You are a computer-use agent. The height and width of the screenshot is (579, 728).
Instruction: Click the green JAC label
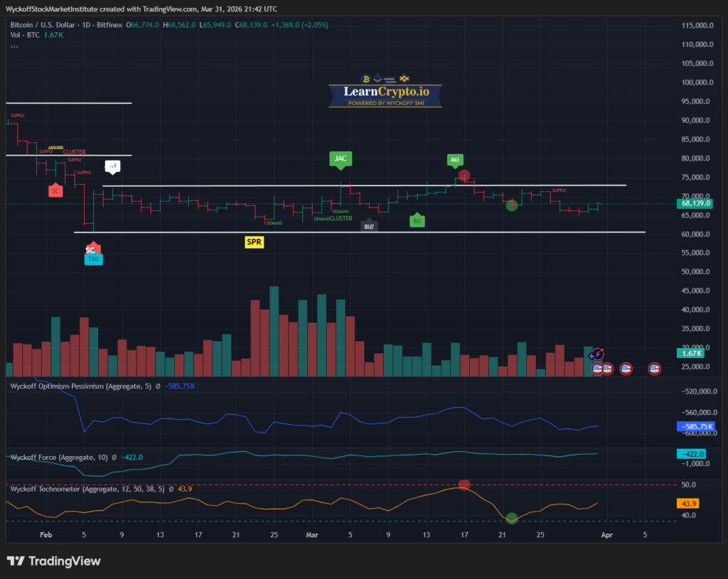[x=341, y=158]
